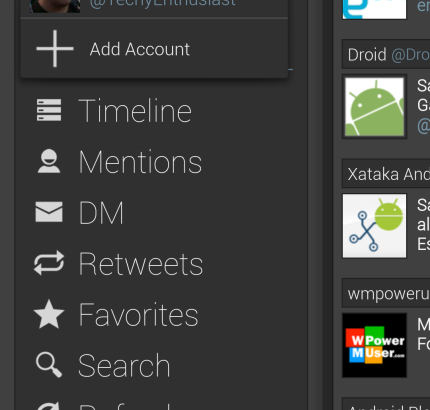Go to the DM section
The height and width of the screenshot is (410, 430).
coord(101,213)
